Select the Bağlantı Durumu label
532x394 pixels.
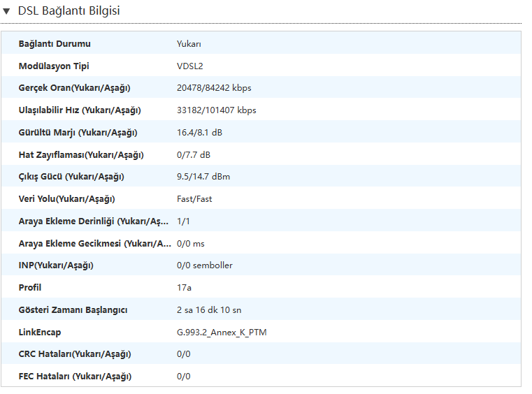[x=55, y=44]
